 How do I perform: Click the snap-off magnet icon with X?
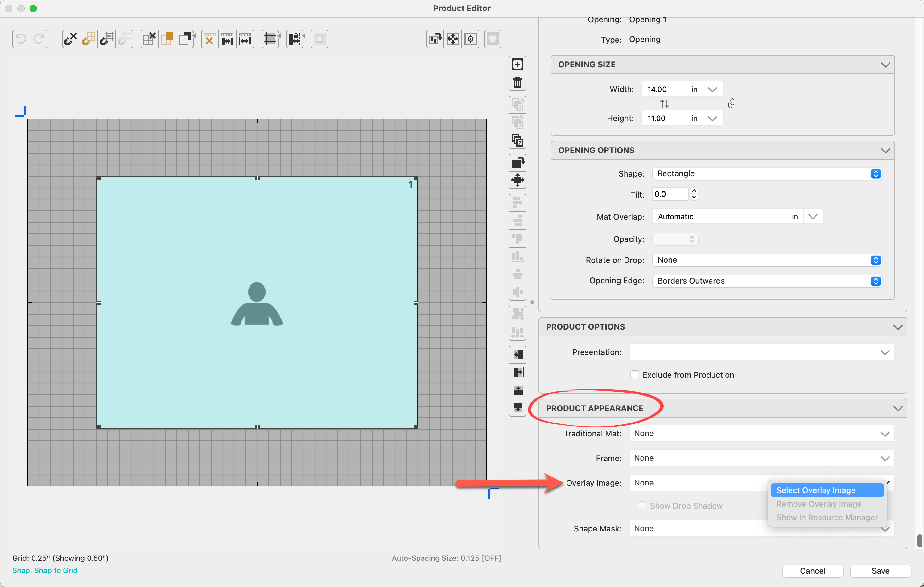pyautogui.click(x=71, y=39)
